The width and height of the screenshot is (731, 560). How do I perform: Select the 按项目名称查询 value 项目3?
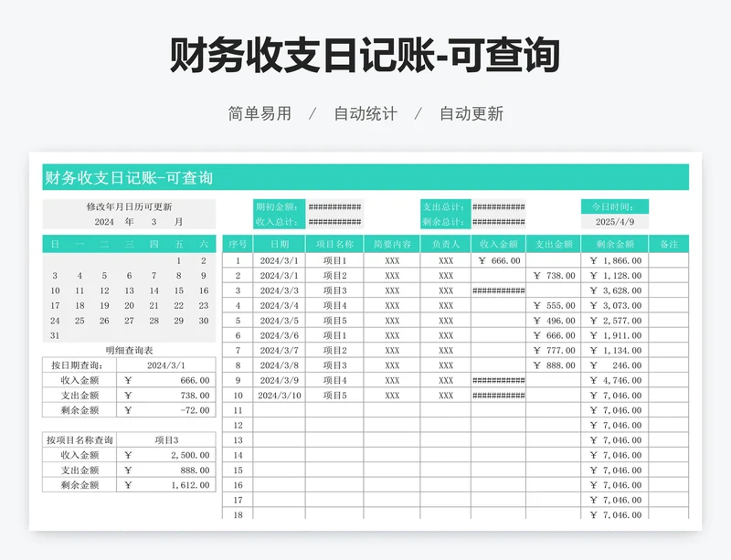pos(166,439)
